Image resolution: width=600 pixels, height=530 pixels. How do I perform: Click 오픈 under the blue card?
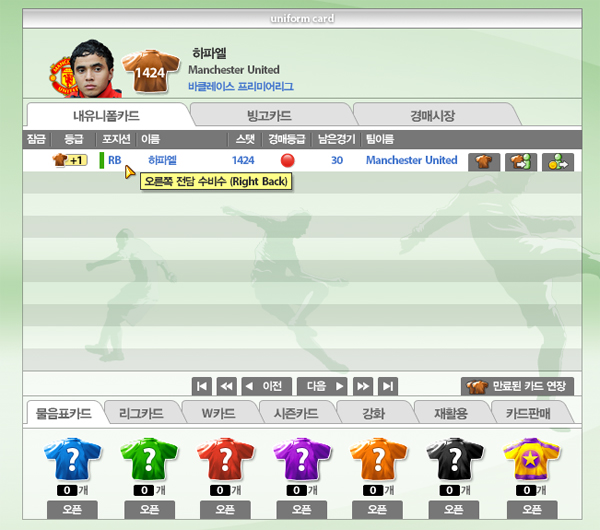tap(72, 510)
